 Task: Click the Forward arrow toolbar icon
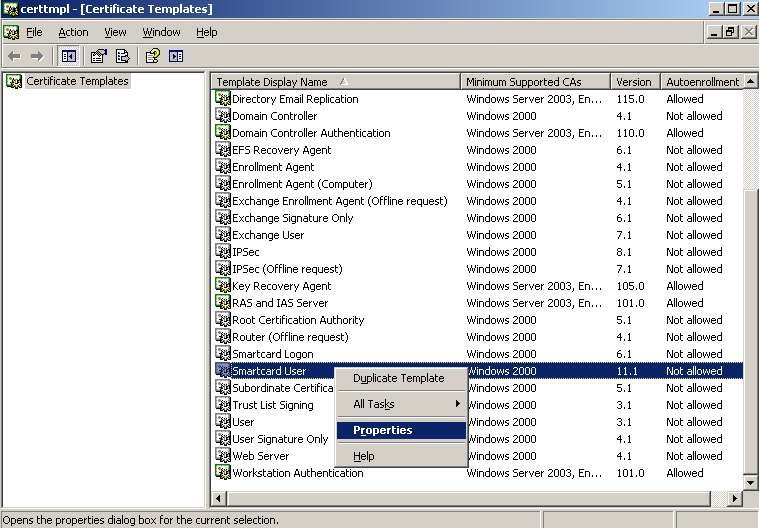pyautogui.click(x=37, y=57)
